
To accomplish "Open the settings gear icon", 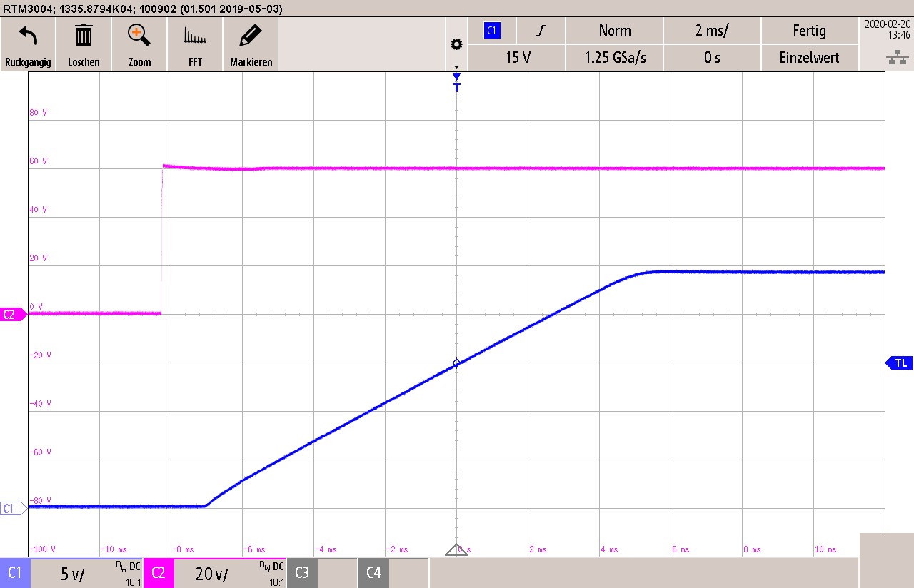I will coord(456,45).
